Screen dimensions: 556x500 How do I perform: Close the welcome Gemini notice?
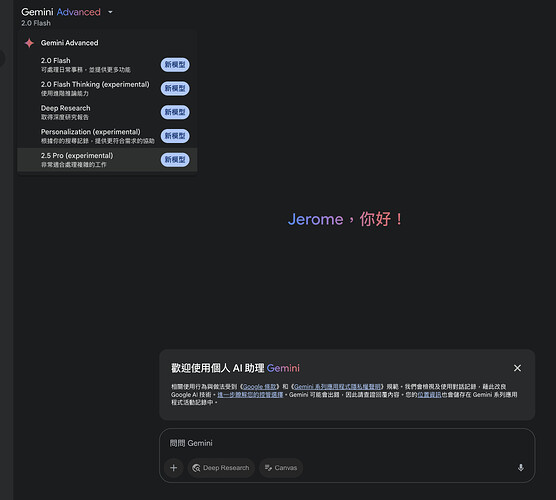[x=517, y=368]
